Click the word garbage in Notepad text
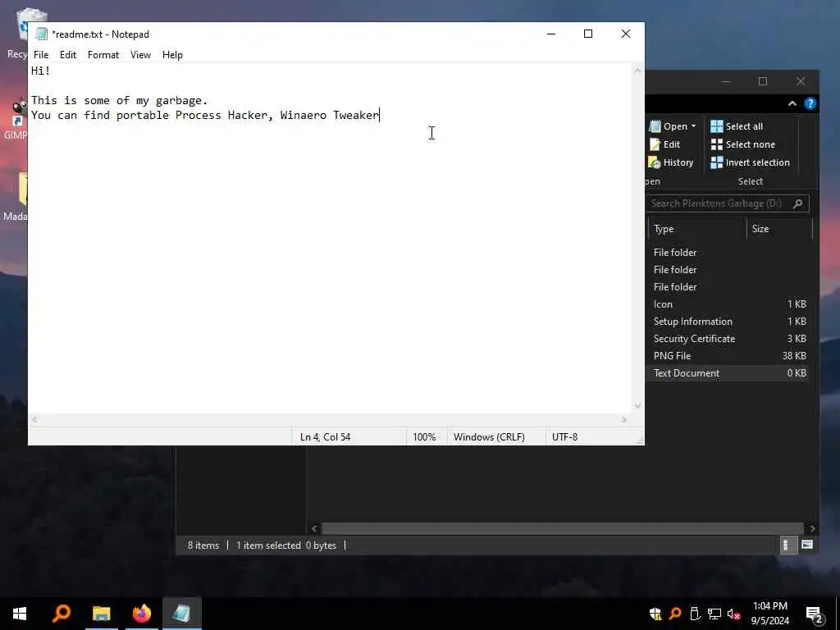Screen dimensions: 840x630 click(179, 101)
